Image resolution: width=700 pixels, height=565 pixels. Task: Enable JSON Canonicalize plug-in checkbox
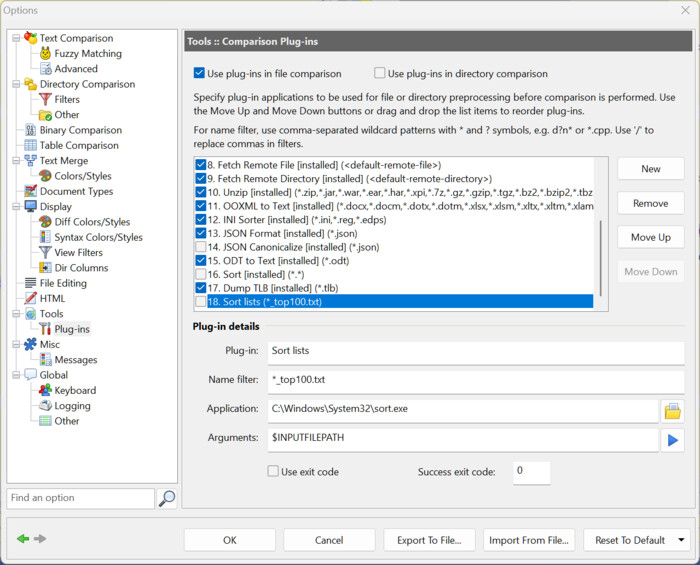(x=201, y=247)
